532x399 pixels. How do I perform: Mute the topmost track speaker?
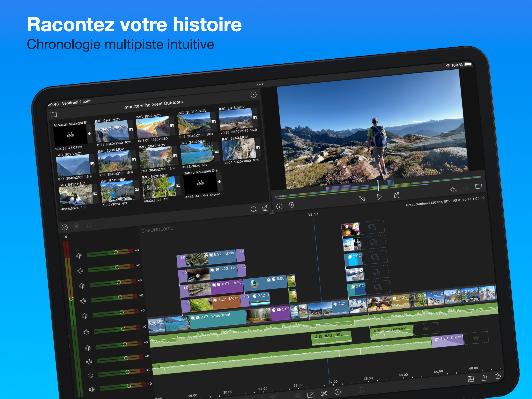pos(79,256)
